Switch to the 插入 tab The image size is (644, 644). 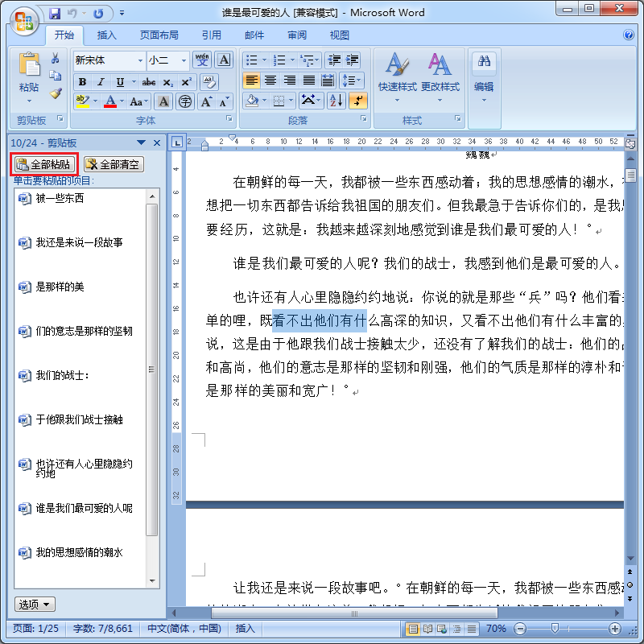point(106,35)
